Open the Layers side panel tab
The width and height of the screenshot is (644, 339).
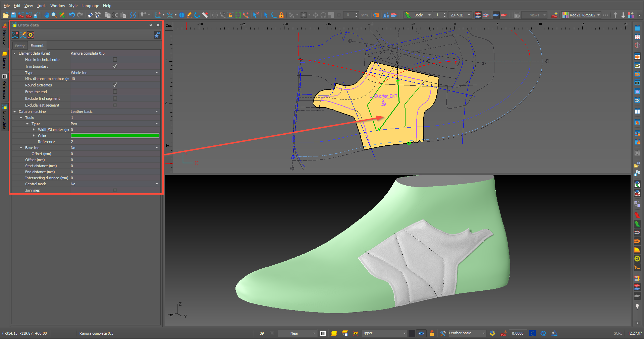coord(5,60)
